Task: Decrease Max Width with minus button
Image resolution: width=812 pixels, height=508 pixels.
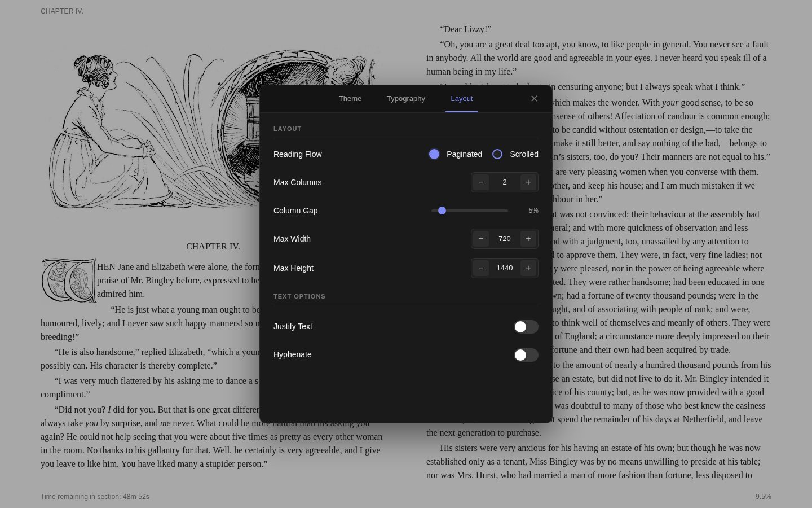Action: tap(481, 239)
